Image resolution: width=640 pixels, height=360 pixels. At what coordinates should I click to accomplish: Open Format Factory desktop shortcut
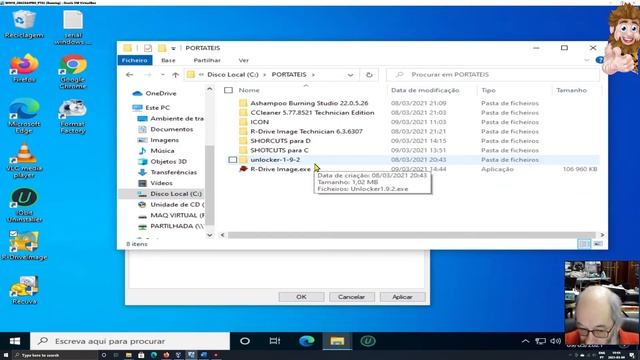click(x=73, y=116)
